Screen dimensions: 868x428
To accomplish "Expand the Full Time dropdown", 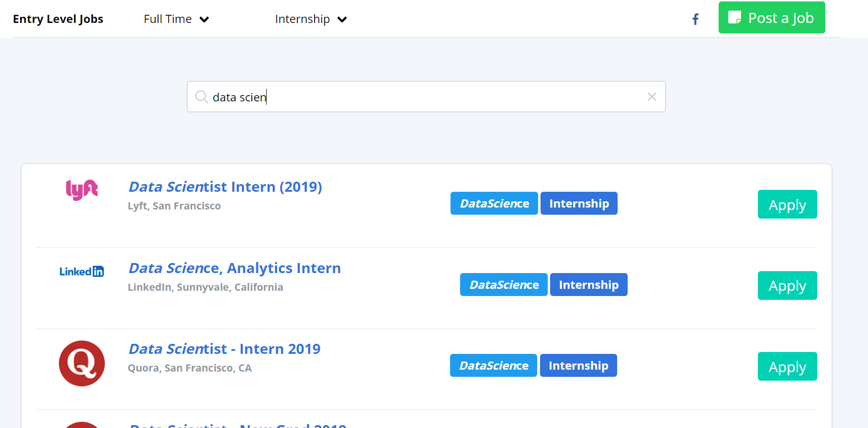I will 176,19.
